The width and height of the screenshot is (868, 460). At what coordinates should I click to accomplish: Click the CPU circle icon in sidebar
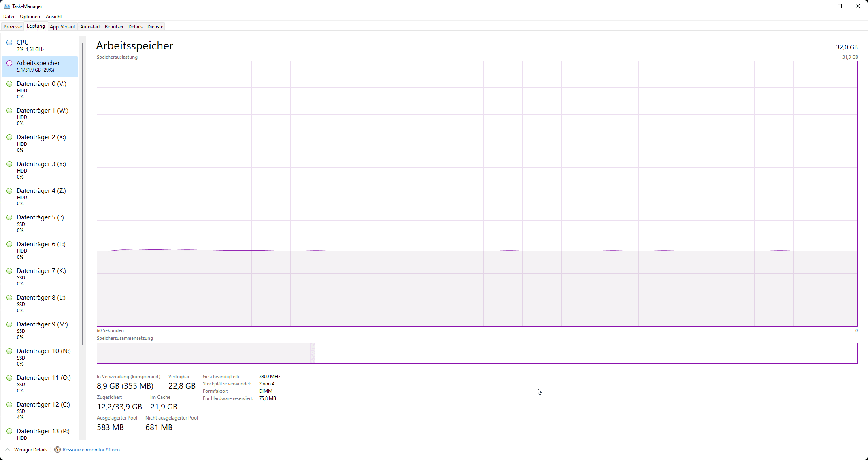(x=9, y=43)
